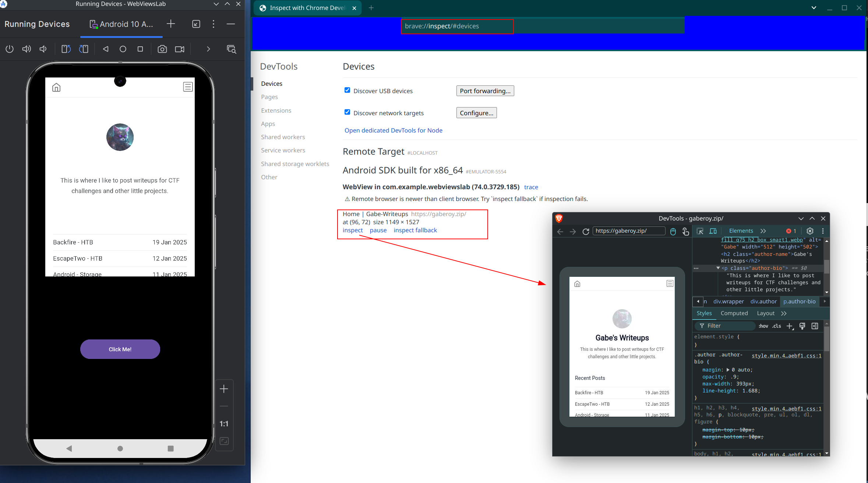Click the Styles Filter input field
This screenshot has width=868, height=483.
[x=725, y=326]
